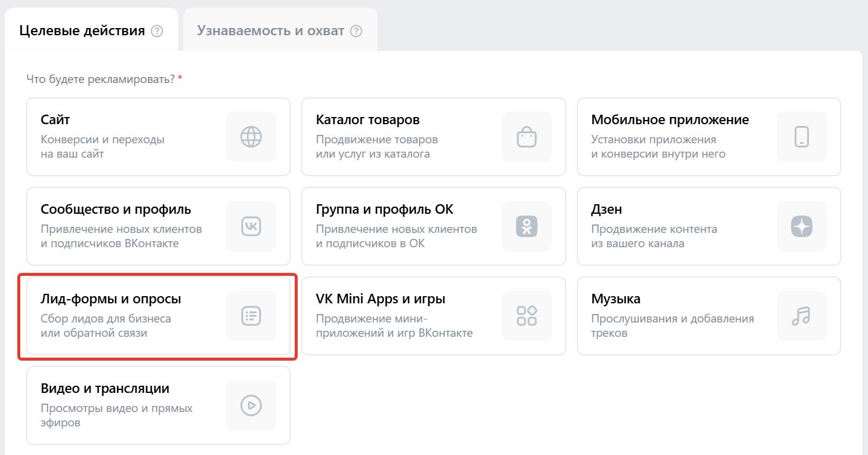Click the text Продвижение товаров или услуг из каталога
Image resolution: width=868 pixels, height=455 pixels.
tap(377, 147)
